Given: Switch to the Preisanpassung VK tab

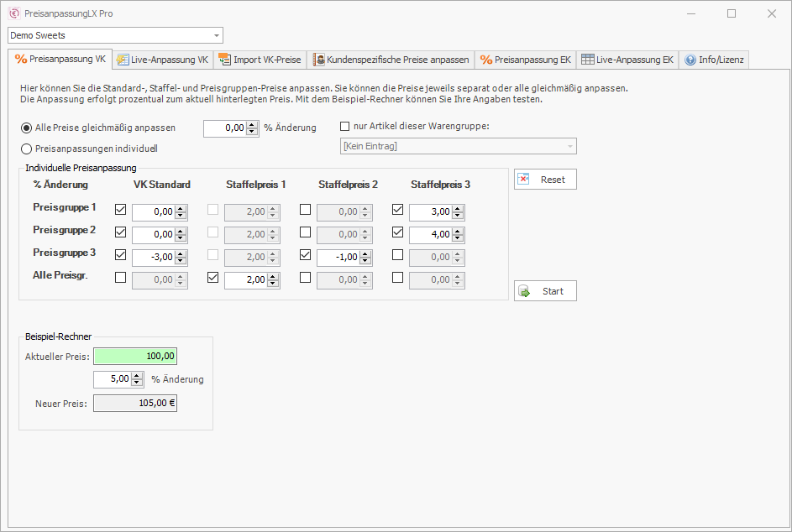Looking at the screenshot, I should pos(60,60).
